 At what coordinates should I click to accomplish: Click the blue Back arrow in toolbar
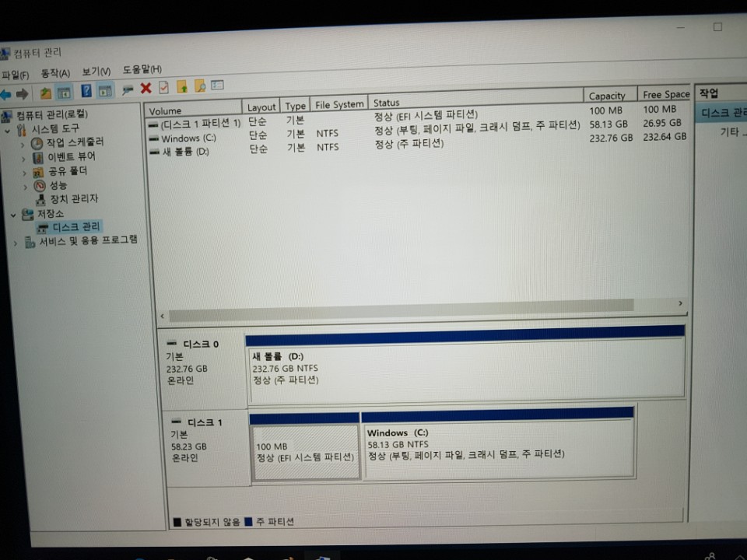[6, 94]
